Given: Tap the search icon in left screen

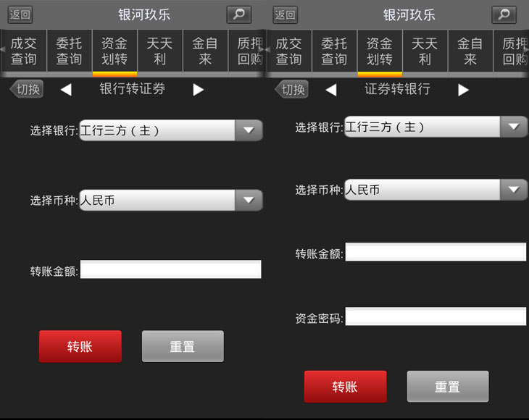Looking at the screenshot, I should pyautogui.click(x=239, y=14).
